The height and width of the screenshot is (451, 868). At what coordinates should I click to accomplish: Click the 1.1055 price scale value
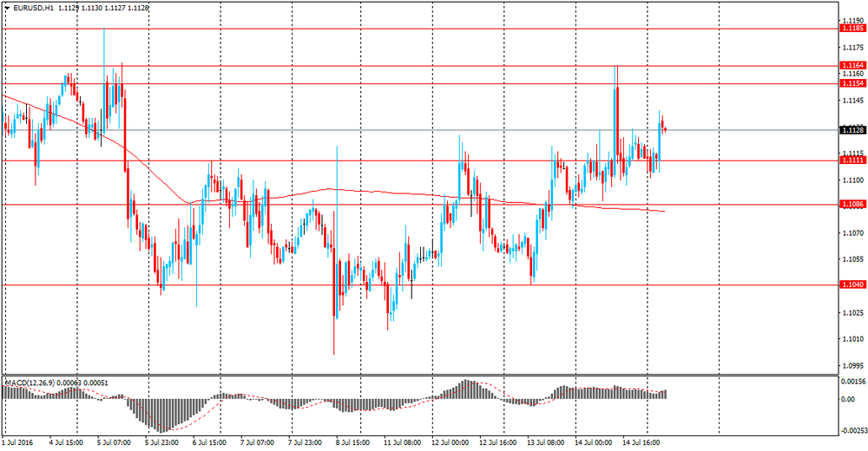[854, 259]
